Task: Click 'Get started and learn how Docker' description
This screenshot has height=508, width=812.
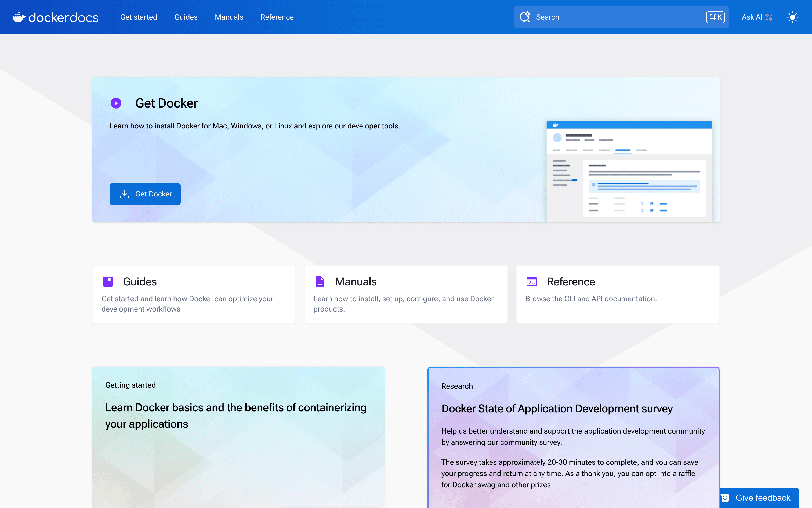Action: pos(187,304)
